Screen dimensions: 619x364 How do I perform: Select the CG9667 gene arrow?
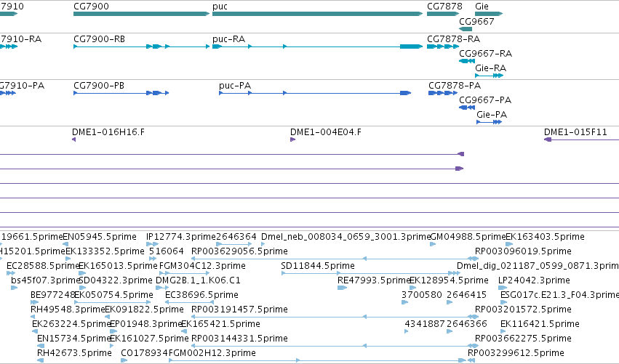coord(466,29)
